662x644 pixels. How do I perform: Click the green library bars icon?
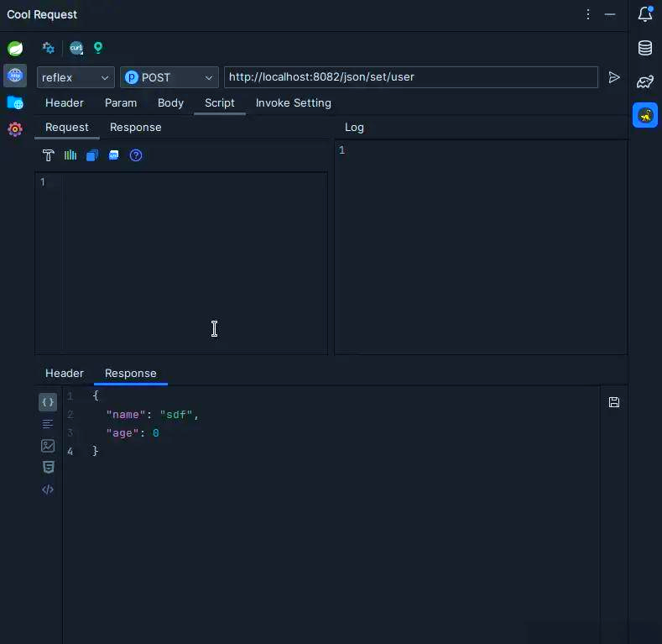tap(70, 155)
